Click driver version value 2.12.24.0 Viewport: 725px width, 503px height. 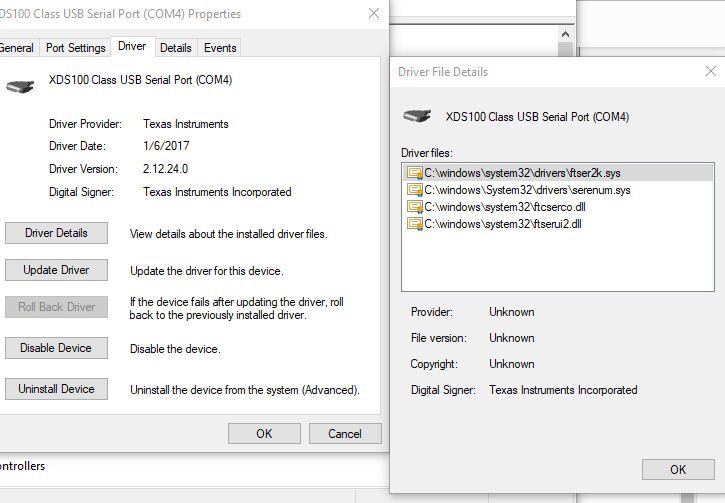(x=166, y=169)
